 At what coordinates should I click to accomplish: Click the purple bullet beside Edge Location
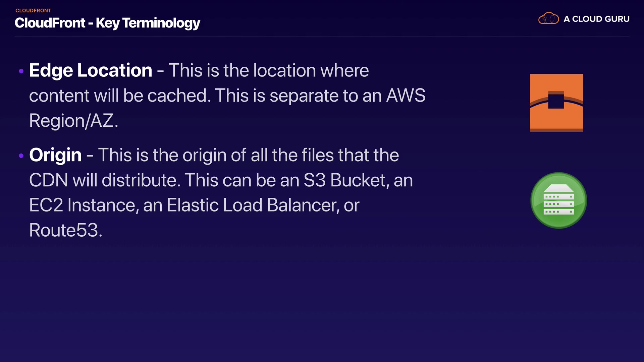21,71
